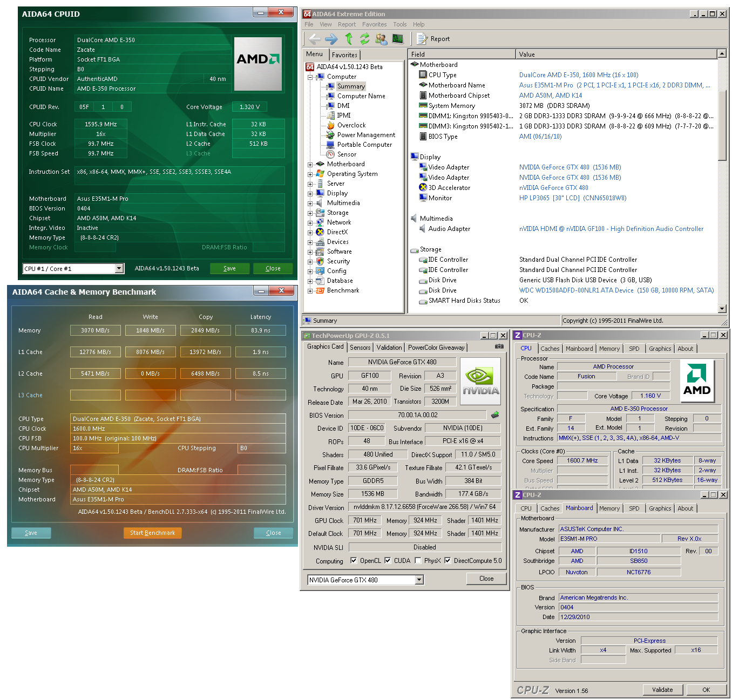Click the Validate button in CPU-Z
The width and height of the screenshot is (732, 700).
(x=662, y=690)
